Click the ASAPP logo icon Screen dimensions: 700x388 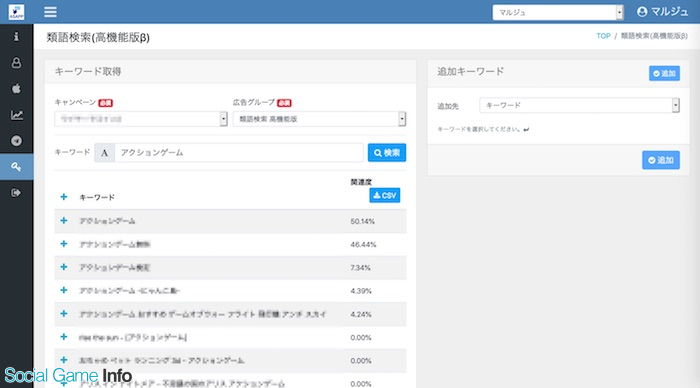coord(17,12)
